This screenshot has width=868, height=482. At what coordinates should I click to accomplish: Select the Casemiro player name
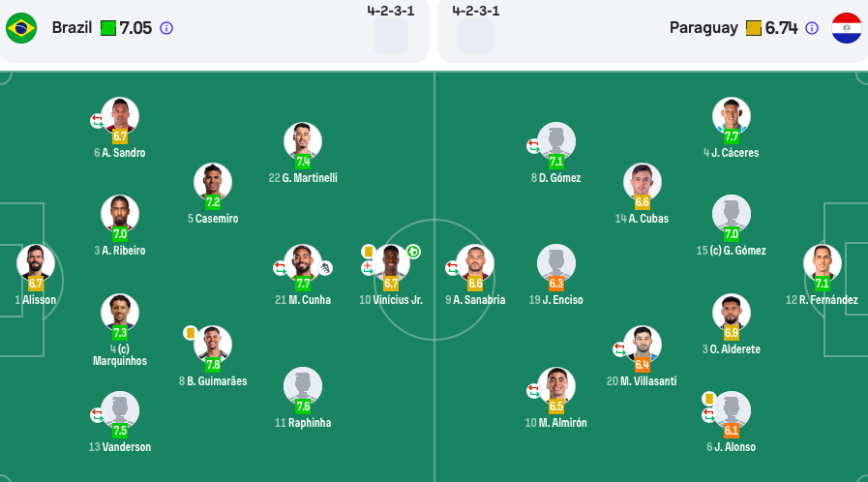point(213,219)
